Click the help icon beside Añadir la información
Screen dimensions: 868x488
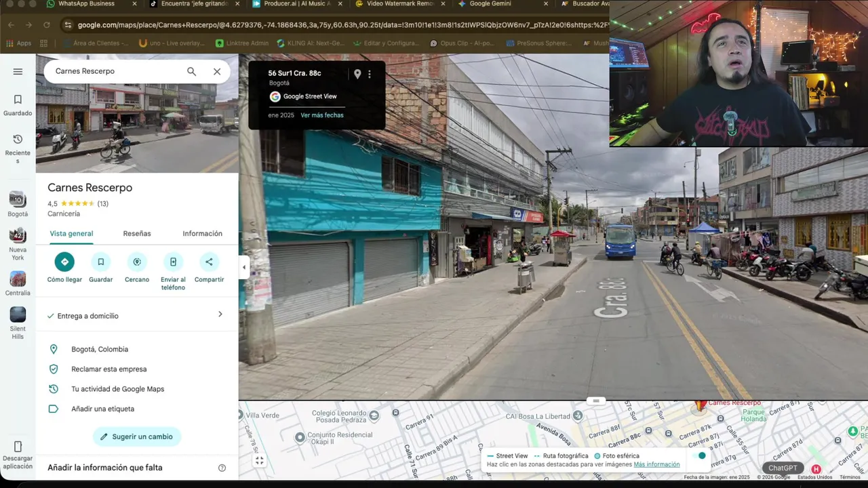[222, 468]
